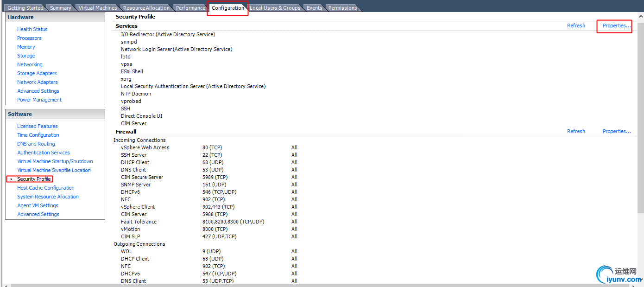Switch to the Getting Started tab

(25, 8)
